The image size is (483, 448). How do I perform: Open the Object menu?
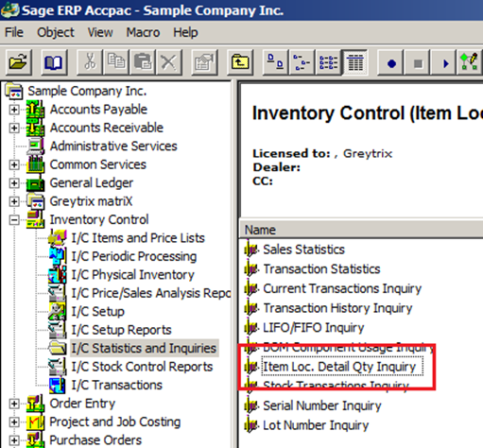pyautogui.click(x=56, y=32)
